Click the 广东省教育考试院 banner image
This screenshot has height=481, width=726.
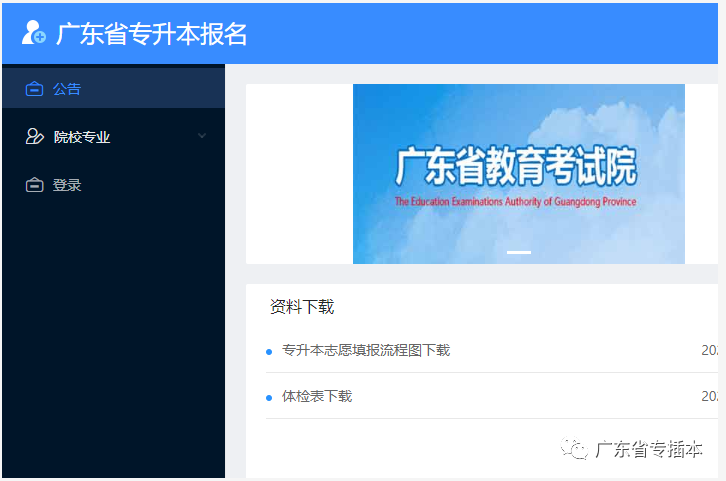[519, 174]
